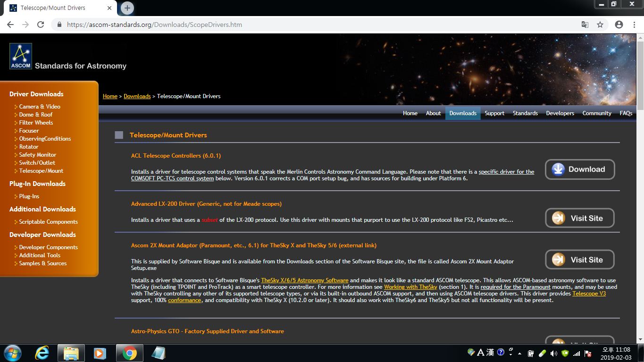Click the taskbar clock showing 11:08
Viewport: 644px width, 362px height.
click(x=616, y=354)
